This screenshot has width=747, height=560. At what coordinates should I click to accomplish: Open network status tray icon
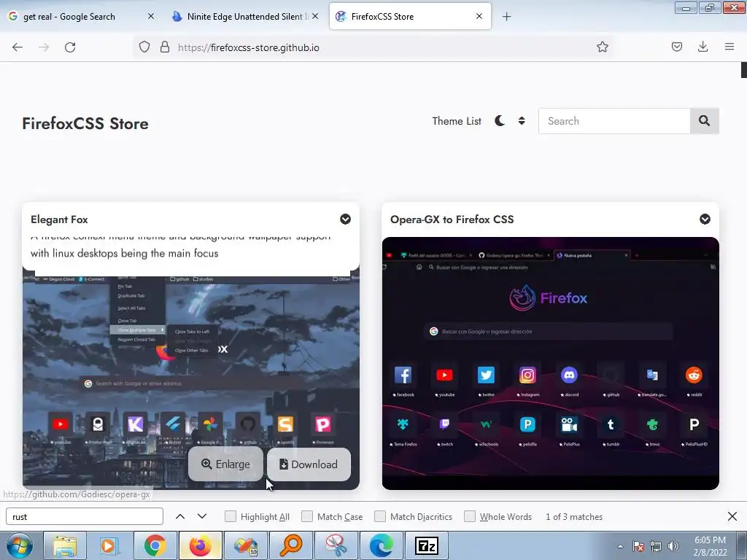click(x=656, y=546)
